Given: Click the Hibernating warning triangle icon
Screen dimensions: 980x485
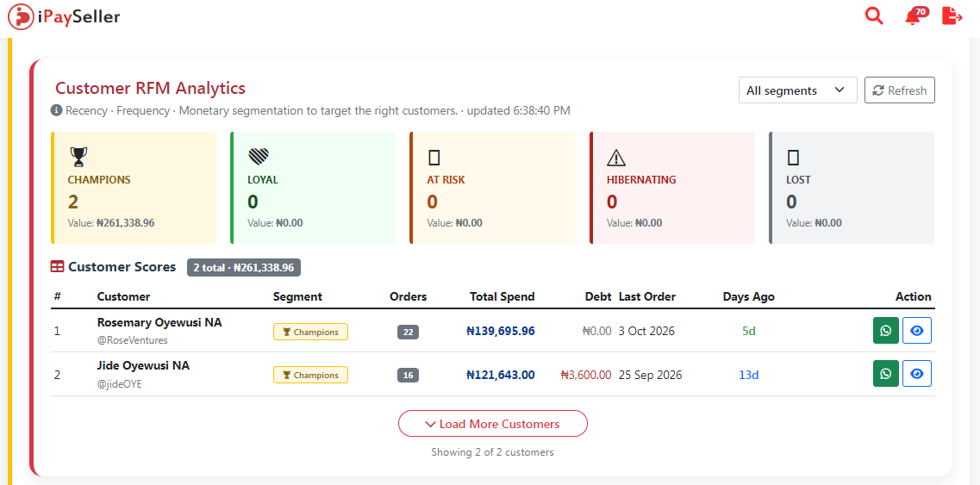Looking at the screenshot, I should 616,158.
